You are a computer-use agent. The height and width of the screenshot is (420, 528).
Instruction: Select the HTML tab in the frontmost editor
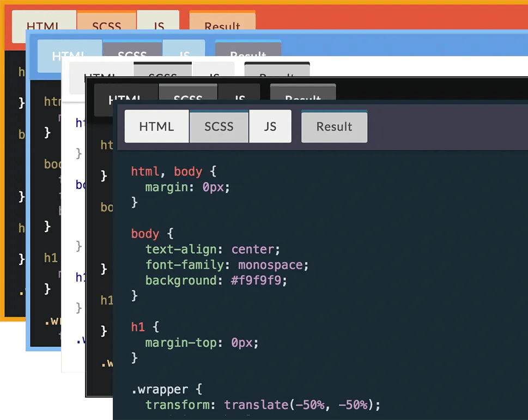pos(156,126)
